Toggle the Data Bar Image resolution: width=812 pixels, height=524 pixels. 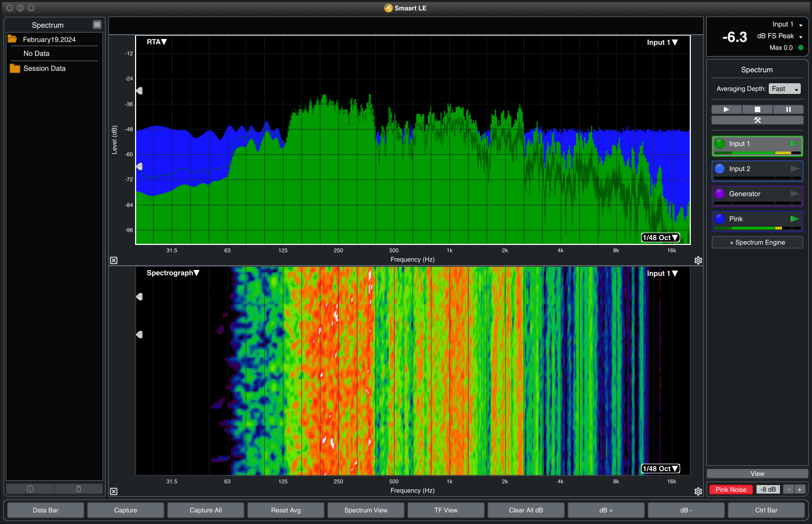coord(45,510)
